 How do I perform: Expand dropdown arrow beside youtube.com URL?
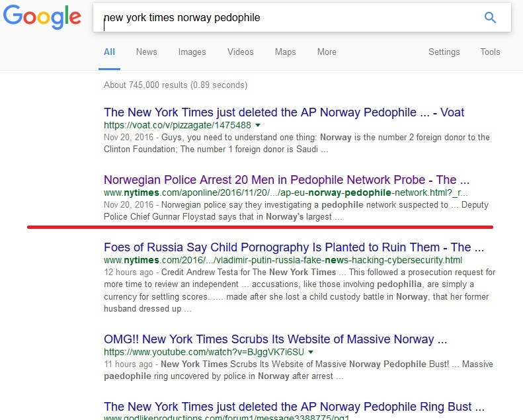[311, 353]
